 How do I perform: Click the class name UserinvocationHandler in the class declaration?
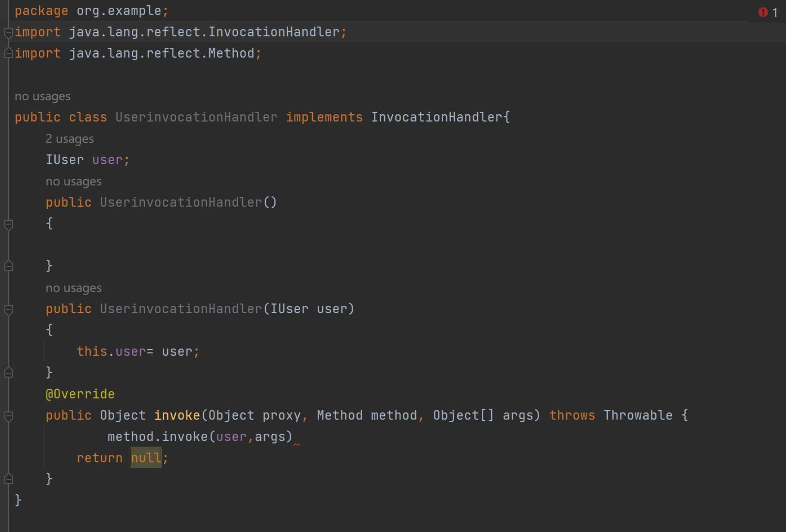[197, 117]
